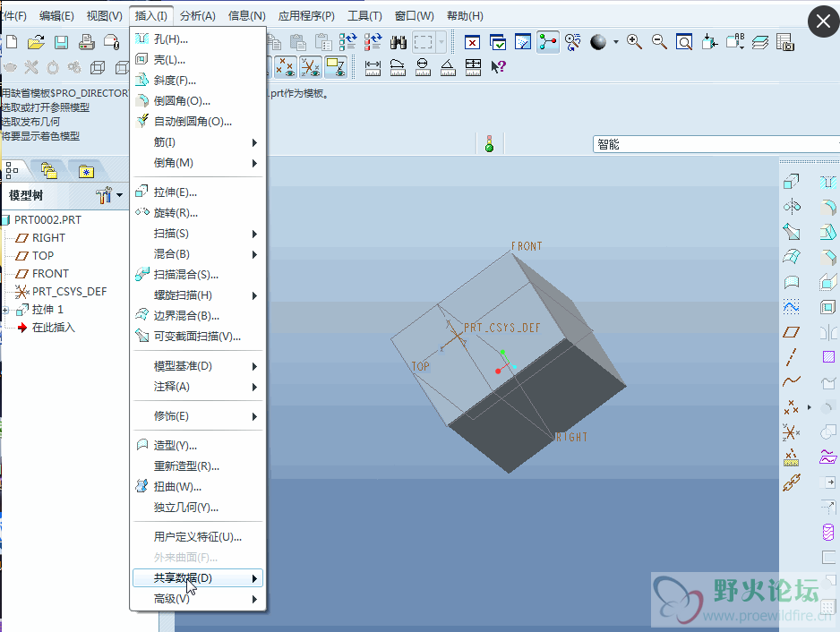
Task: Choose 旋转(R)... from the insert menu
Action: pos(198,213)
